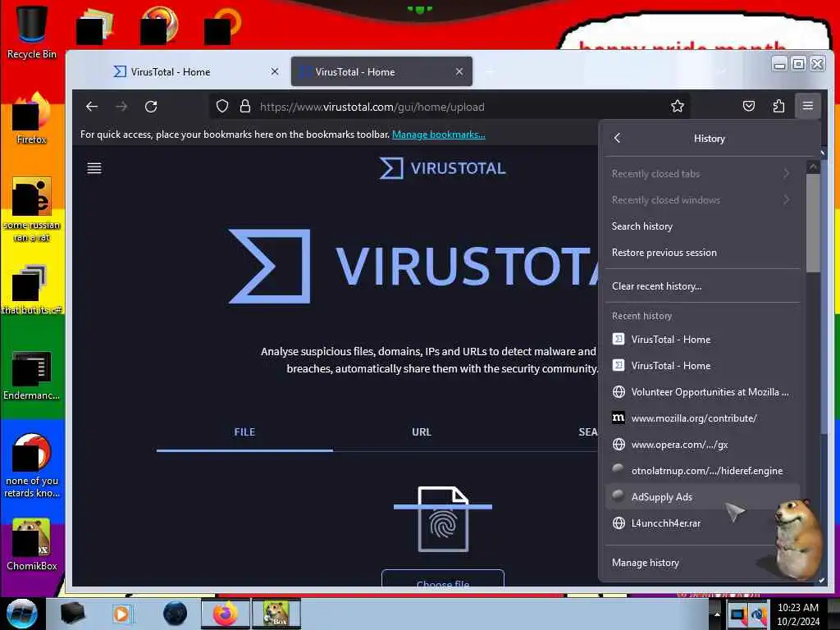This screenshot has width=840, height=630.
Task: Choose Clear recent history...
Action: coord(701,286)
